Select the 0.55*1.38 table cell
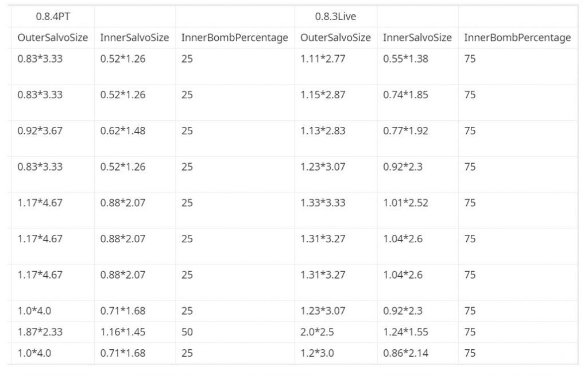Viewport: 588px width, 375px height. (405, 59)
